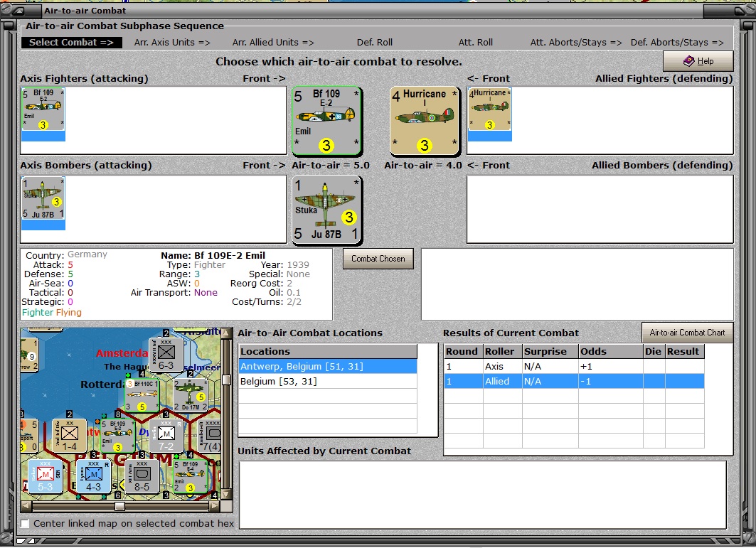Screen dimensions: 756x548
Task: Click the Odds column header
Action: [x=611, y=351]
